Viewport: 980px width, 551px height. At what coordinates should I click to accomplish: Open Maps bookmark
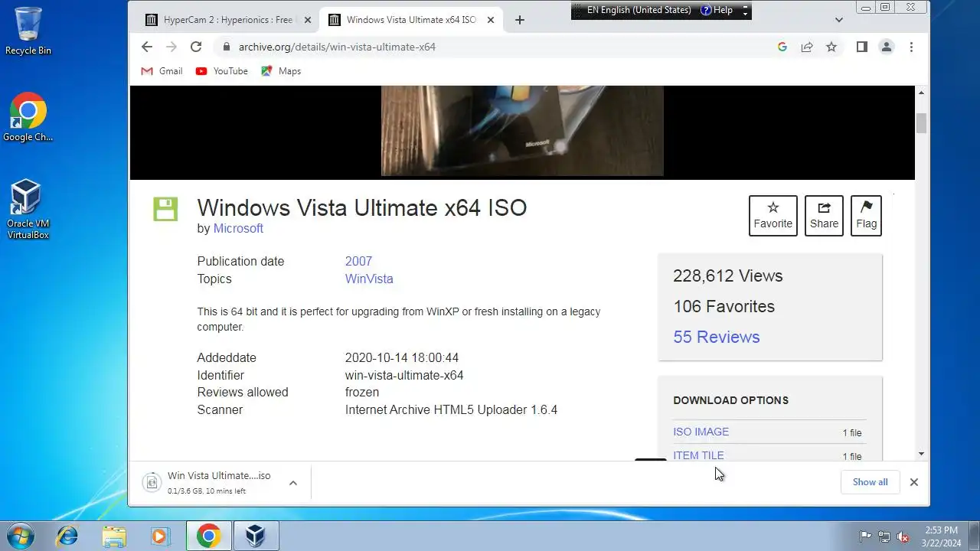tap(281, 71)
